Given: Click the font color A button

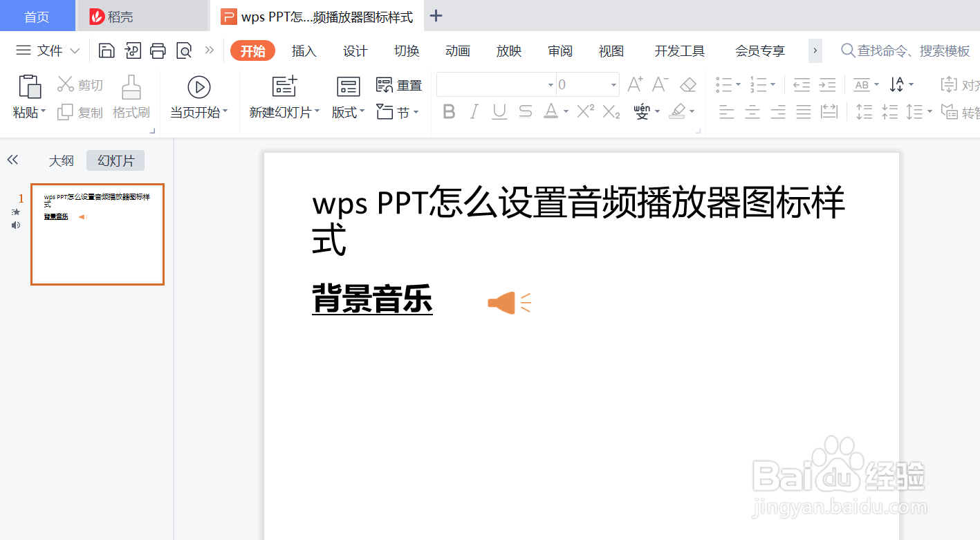Looking at the screenshot, I should click(551, 111).
